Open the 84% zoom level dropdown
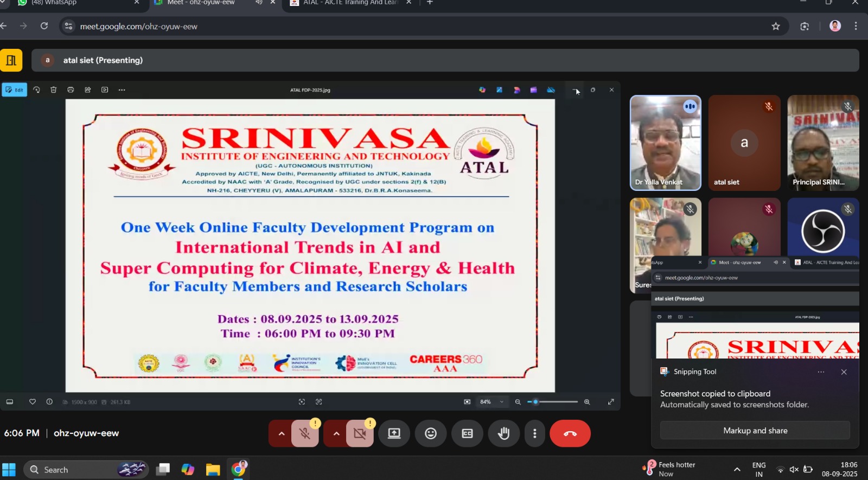868x480 pixels. [x=492, y=402]
